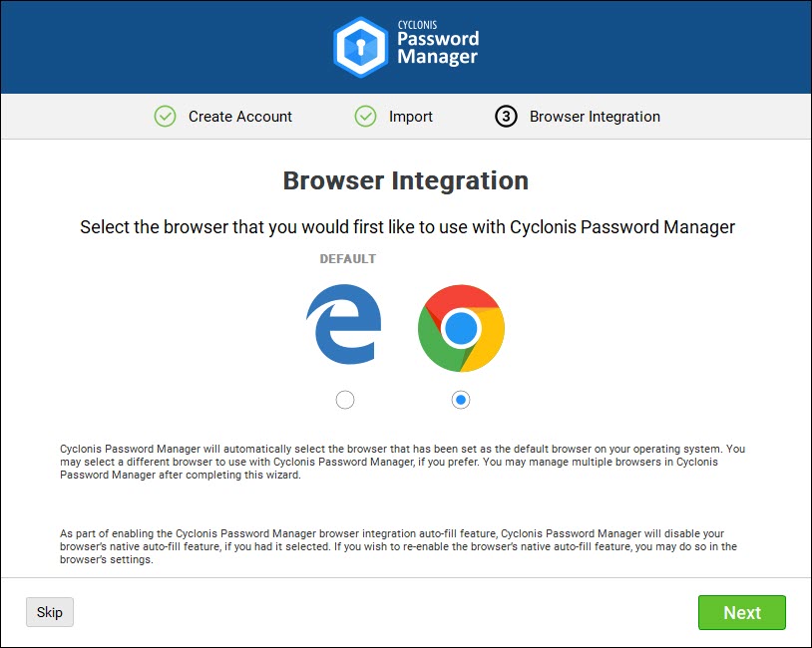Click the green checkmark beside Import
The width and height of the screenshot is (812, 648).
click(x=366, y=117)
